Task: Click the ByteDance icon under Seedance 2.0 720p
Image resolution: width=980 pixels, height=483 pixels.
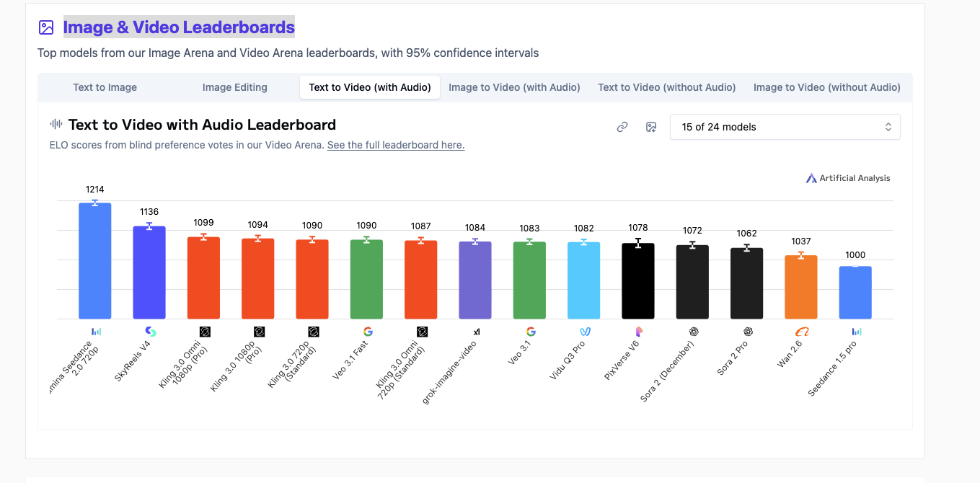Action: point(97,331)
